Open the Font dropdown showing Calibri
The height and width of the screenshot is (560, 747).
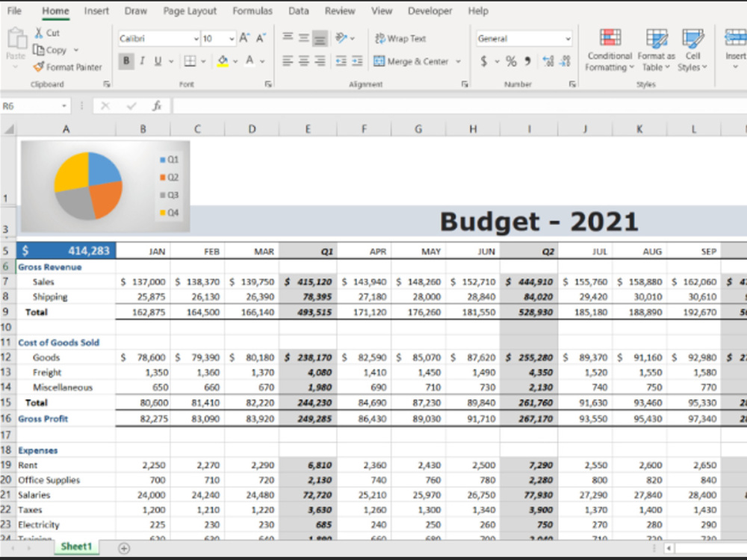157,38
